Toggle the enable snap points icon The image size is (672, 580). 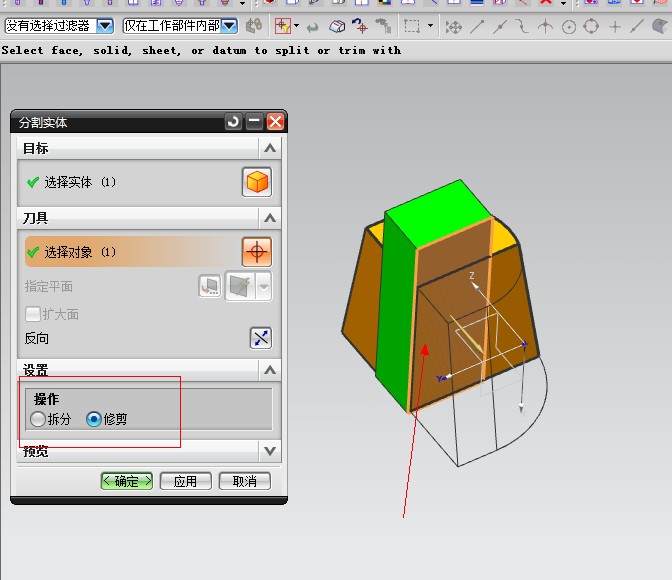coord(453,27)
